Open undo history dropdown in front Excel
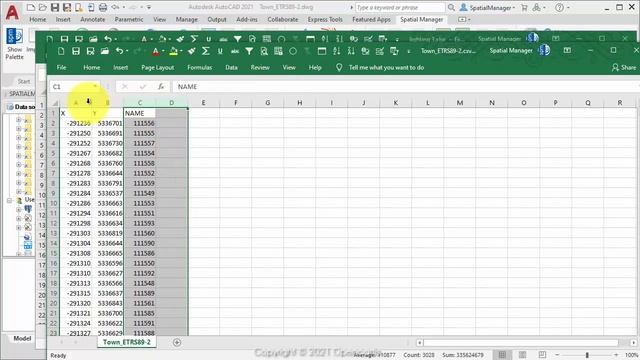640x360 pixels. pyautogui.click(x=127, y=51)
